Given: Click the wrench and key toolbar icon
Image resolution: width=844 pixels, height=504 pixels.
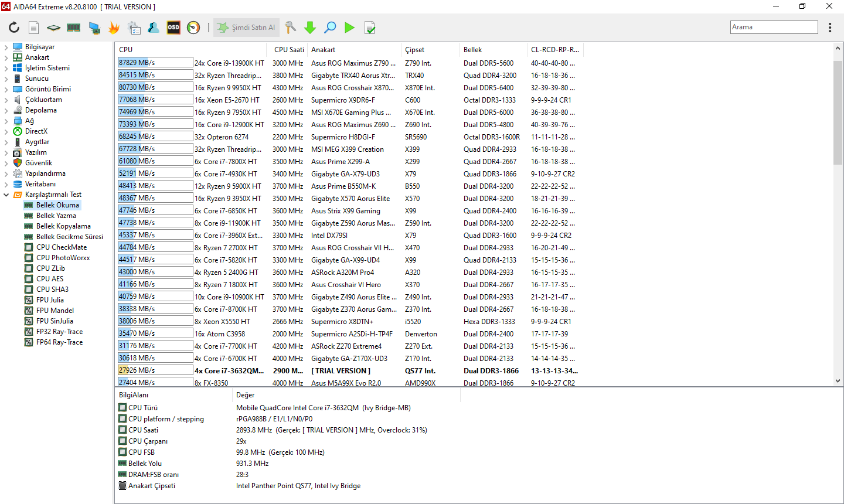Looking at the screenshot, I should point(290,28).
